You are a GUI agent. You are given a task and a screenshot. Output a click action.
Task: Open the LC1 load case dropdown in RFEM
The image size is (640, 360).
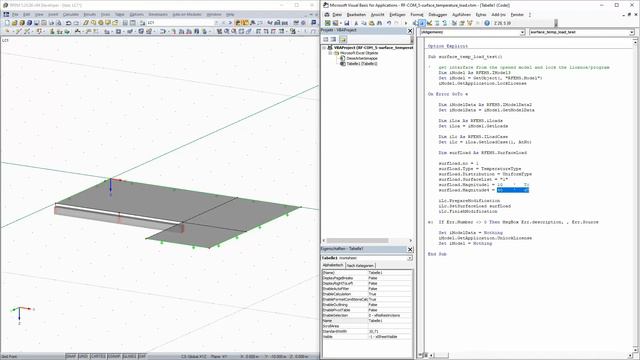pos(216,23)
